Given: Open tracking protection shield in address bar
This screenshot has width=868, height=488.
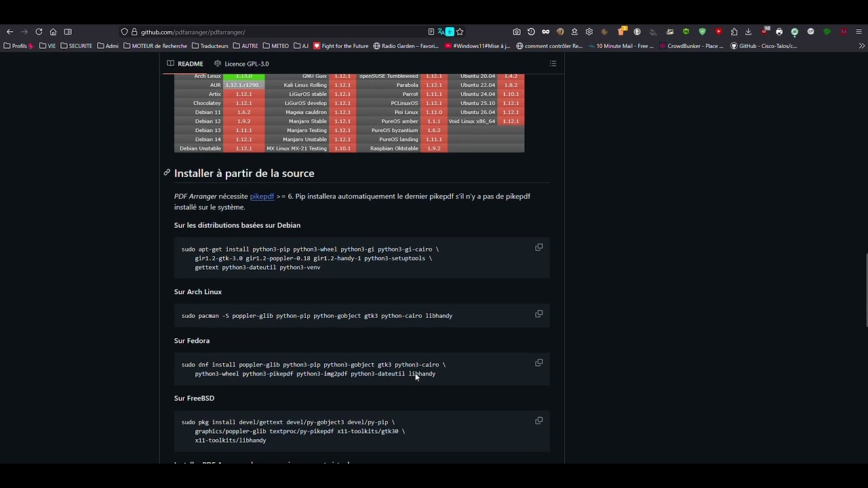Looking at the screenshot, I should point(124,32).
